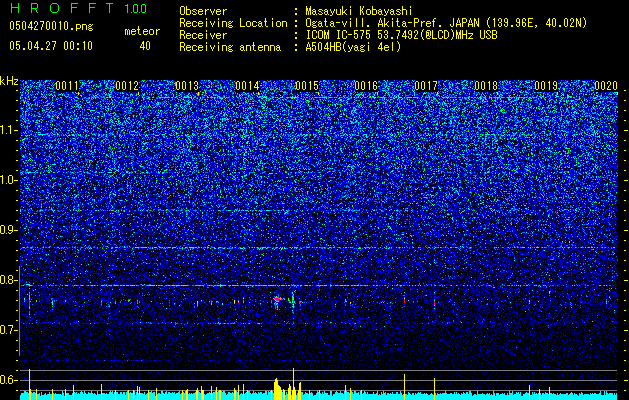Image resolution: width=629 pixels, height=400 pixels.
Task: Select the version number 1.0.0
Action: (136, 8)
